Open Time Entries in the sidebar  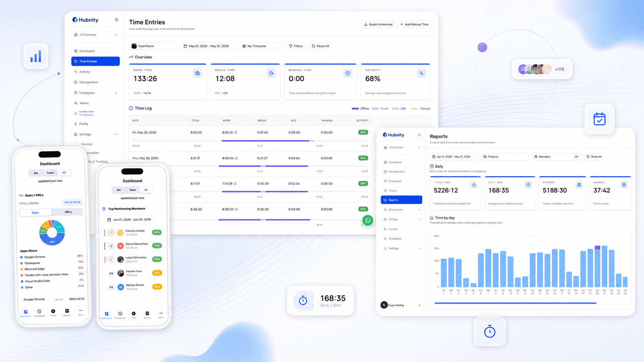pos(96,61)
